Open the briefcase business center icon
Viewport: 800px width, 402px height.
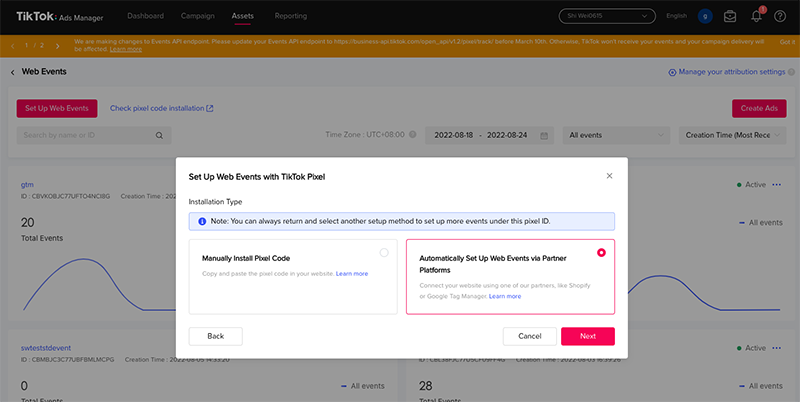pos(730,16)
